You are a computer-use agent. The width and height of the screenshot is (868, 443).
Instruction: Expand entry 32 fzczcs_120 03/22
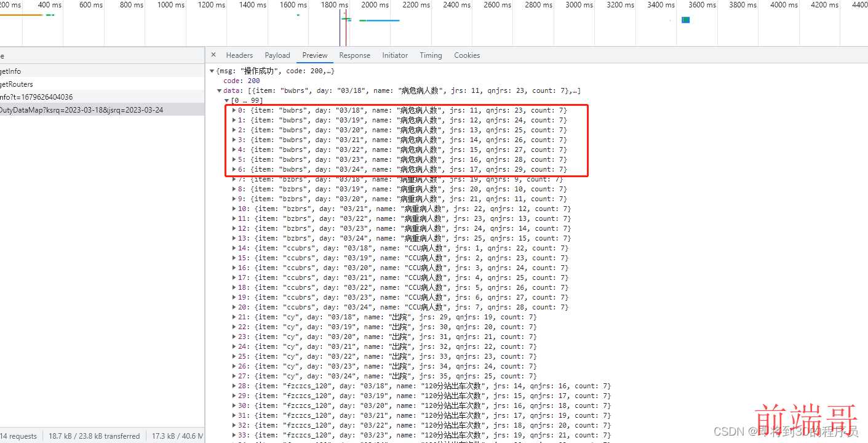[234, 425]
